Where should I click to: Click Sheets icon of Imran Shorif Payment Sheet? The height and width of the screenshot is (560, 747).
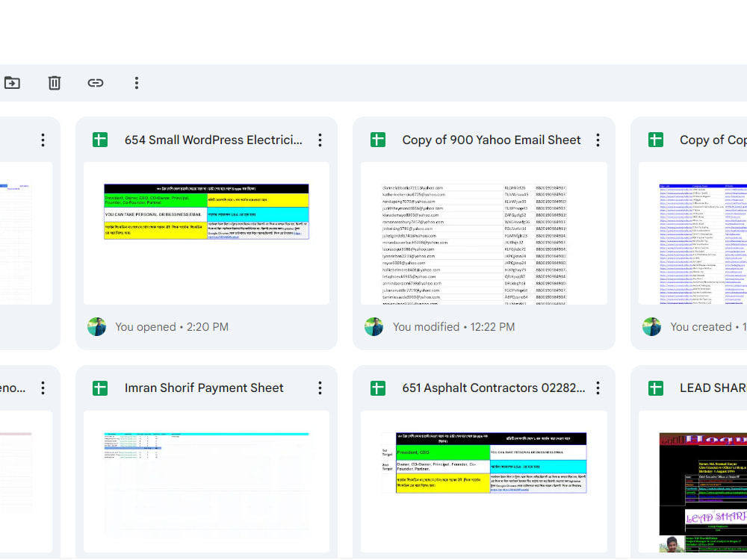point(100,388)
